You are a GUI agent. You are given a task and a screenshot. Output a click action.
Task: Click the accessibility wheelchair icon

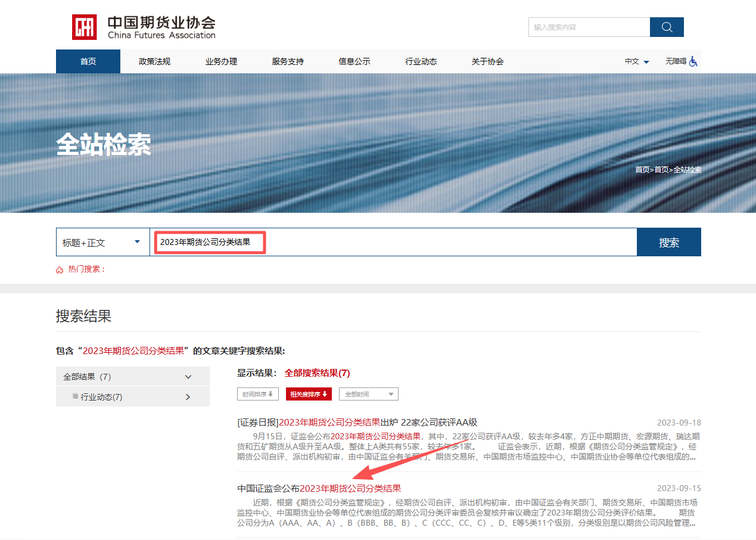tap(693, 61)
